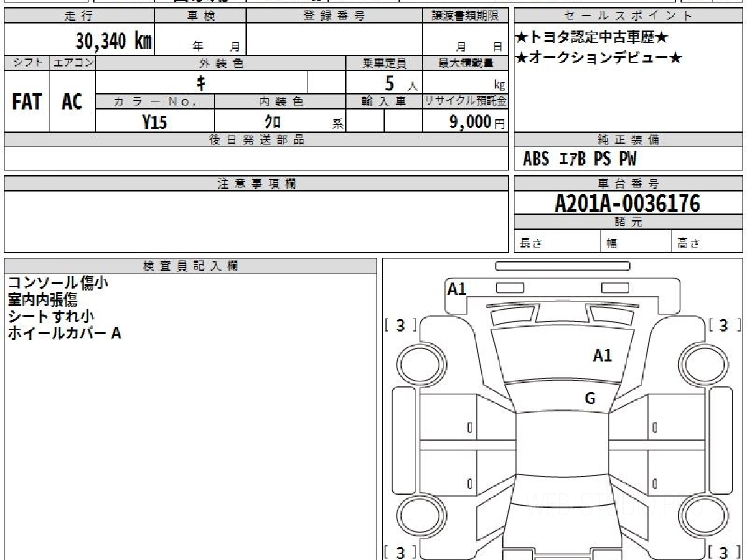This screenshot has height=560, width=747.
Task: Select the ★トヨタ認定中古車歴★ line
Action: pyautogui.click(x=592, y=38)
